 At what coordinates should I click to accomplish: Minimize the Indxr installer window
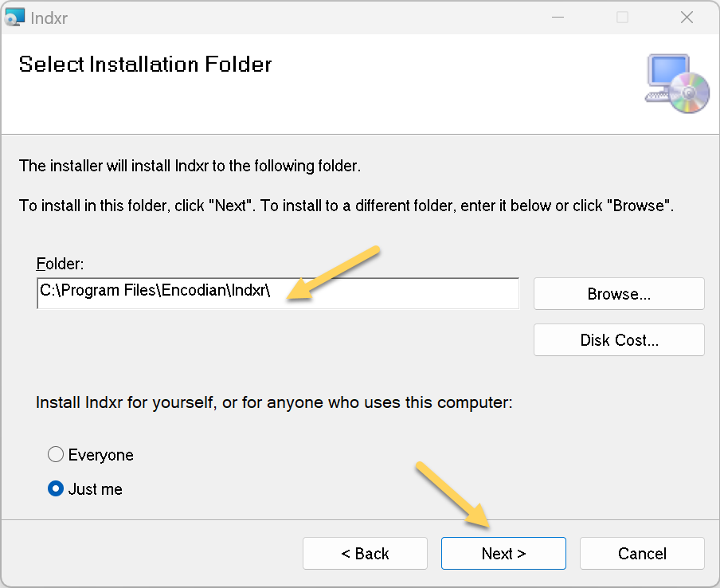558,18
